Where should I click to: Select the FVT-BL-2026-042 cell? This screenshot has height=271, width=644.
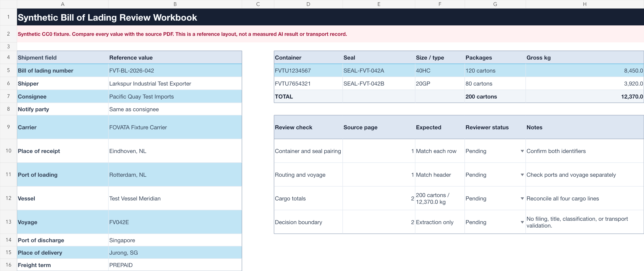tap(175, 70)
